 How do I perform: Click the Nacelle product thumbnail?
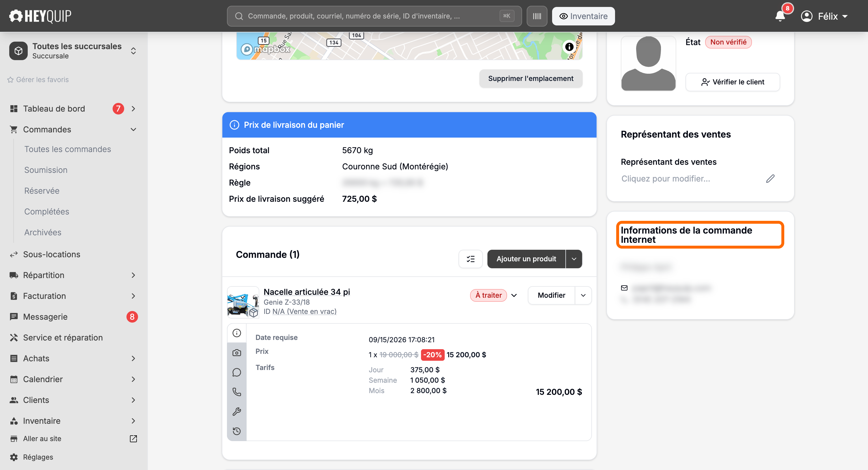coord(243,302)
